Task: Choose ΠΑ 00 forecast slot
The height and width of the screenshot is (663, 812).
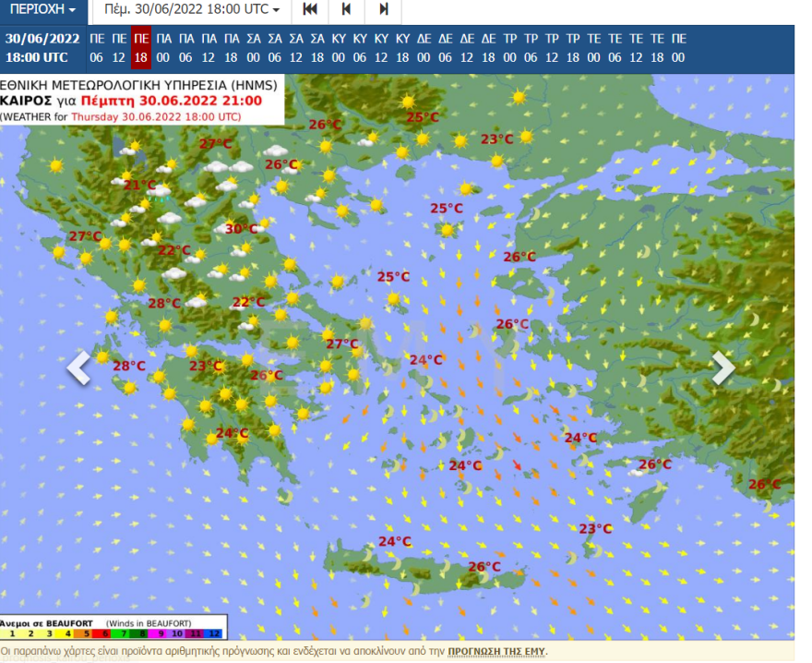Action: [x=163, y=48]
